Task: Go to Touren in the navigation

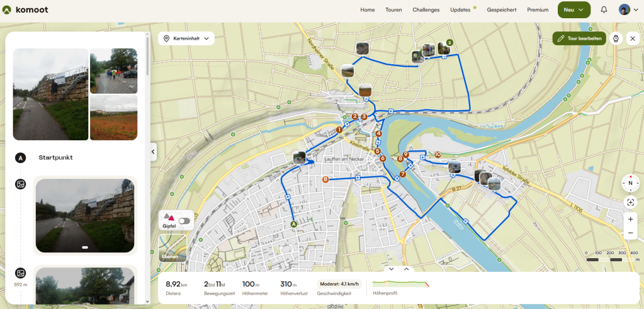Action: pos(393,10)
